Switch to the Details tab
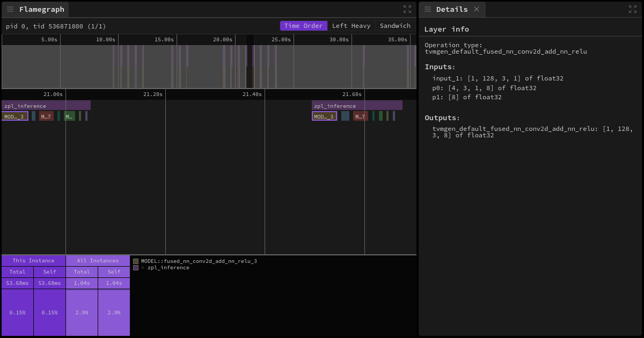Image resolution: width=644 pixels, height=338 pixels. (x=452, y=9)
